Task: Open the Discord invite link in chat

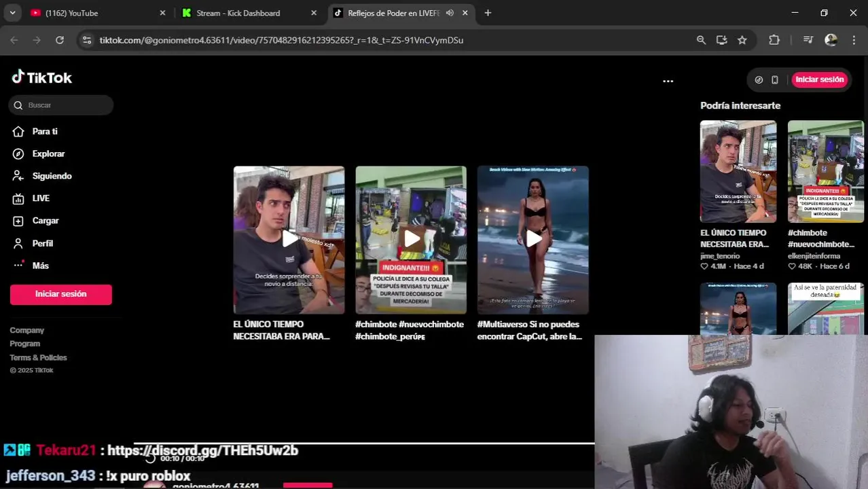Action: [202, 450]
